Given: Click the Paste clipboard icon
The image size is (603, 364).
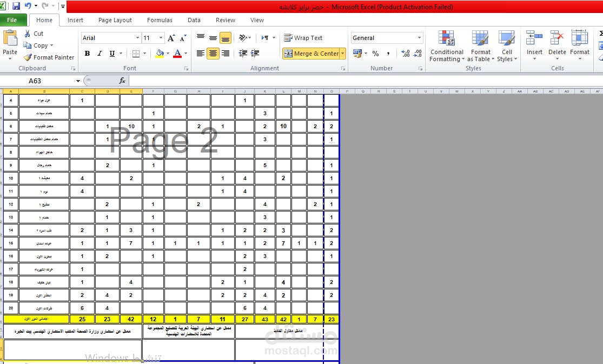Looking at the screenshot, I should (x=10, y=38).
